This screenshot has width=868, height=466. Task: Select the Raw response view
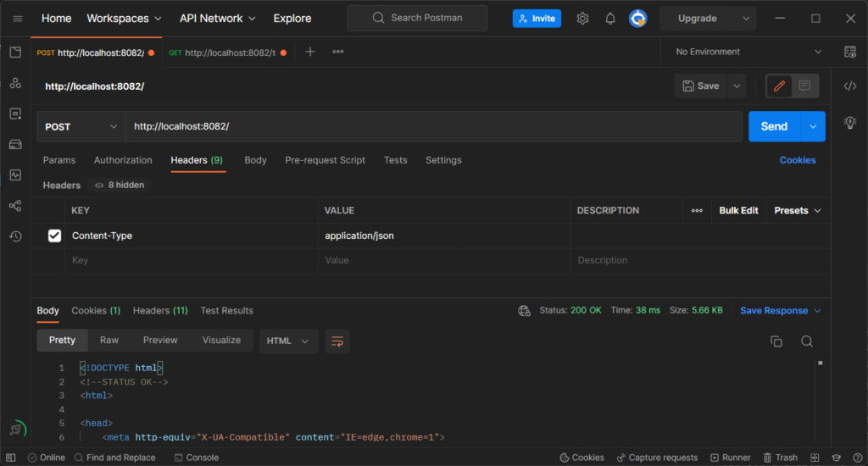pos(109,341)
